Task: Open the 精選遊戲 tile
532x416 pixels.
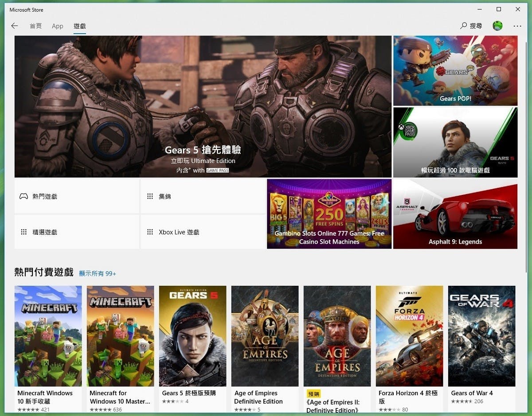Action: 77,232
